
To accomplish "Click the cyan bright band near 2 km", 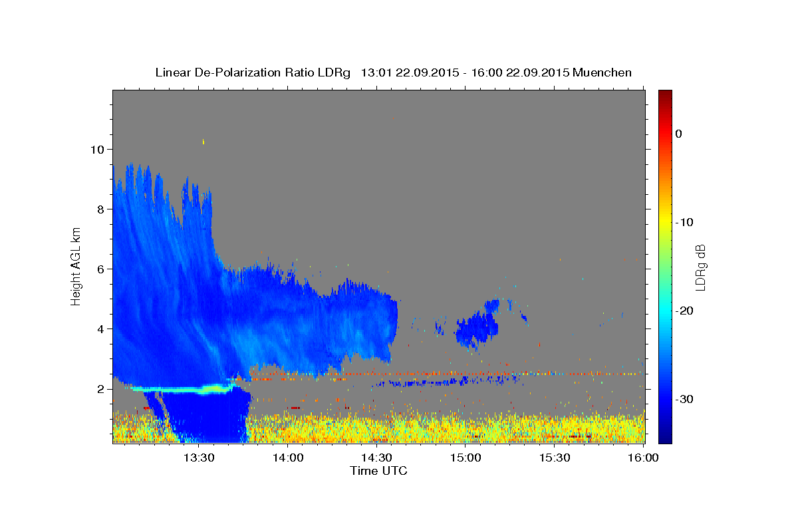I will pos(183,388).
